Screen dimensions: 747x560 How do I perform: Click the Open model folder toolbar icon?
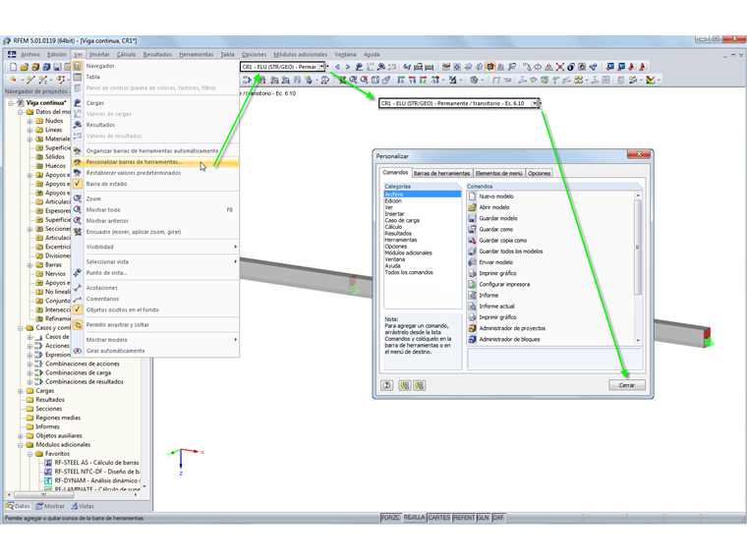[x=25, y=67]
